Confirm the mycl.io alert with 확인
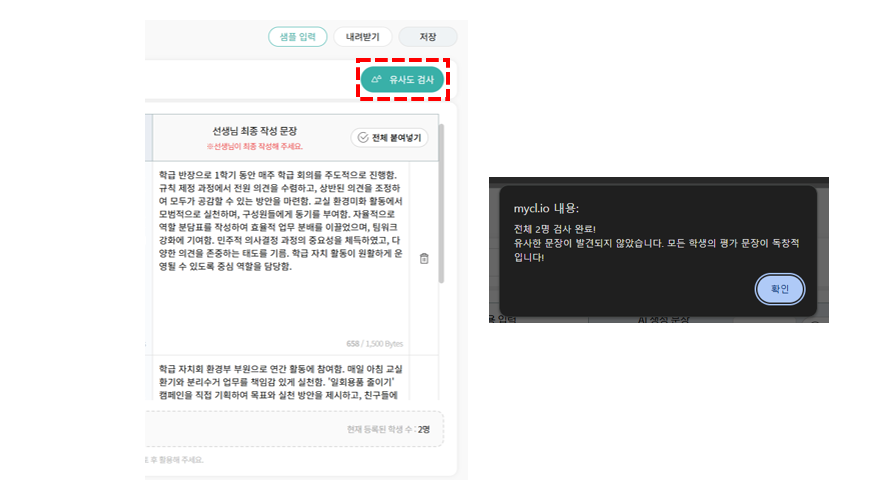This screenshot has height=497, width=895. 780,289
